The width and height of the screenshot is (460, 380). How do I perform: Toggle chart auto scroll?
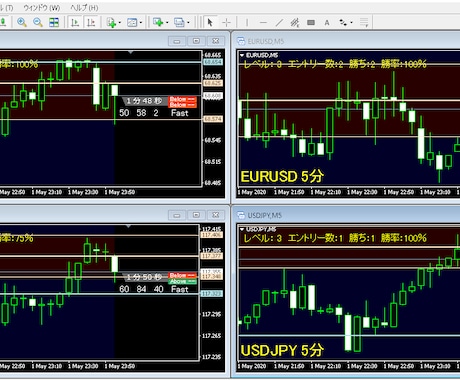tap(75, 22)
